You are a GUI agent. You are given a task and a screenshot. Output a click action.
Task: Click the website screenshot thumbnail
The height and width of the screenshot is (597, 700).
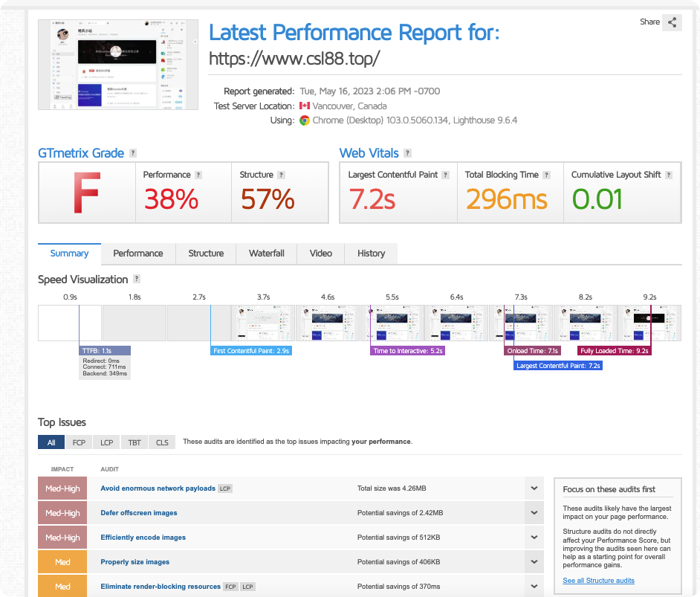[x=118, y=65]
